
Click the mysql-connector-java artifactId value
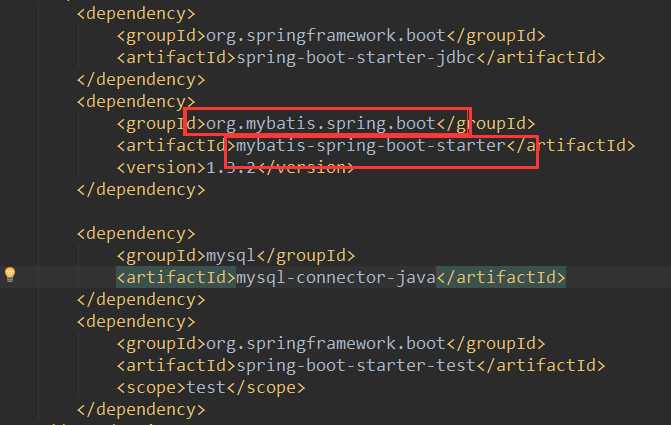click(x=336, y=278)
